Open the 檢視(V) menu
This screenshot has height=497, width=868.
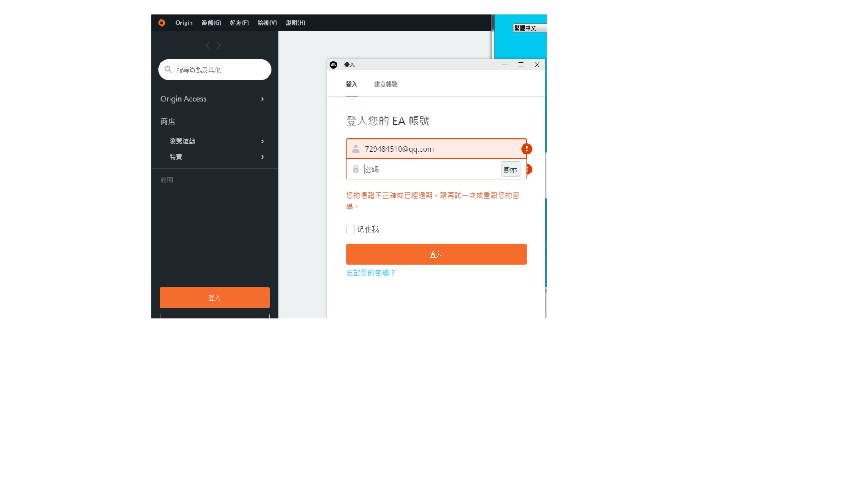pyautogui.click(x=267, y=23)
